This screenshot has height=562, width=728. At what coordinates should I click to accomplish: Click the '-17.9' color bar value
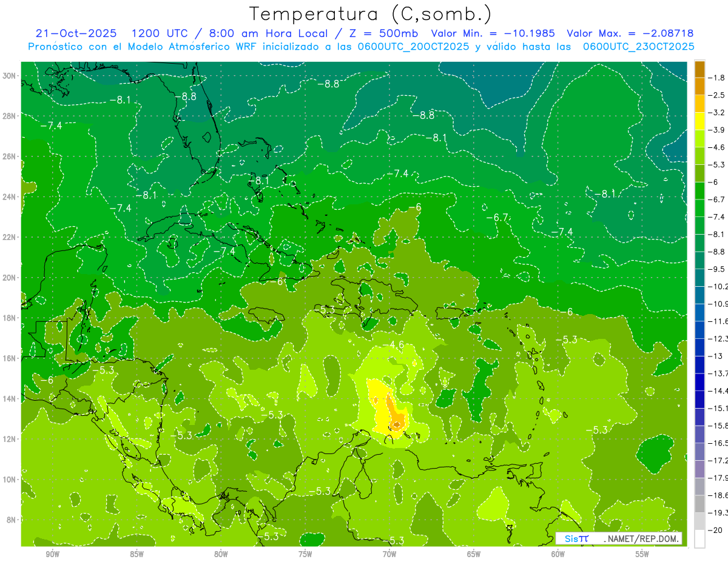click(717, 478)
